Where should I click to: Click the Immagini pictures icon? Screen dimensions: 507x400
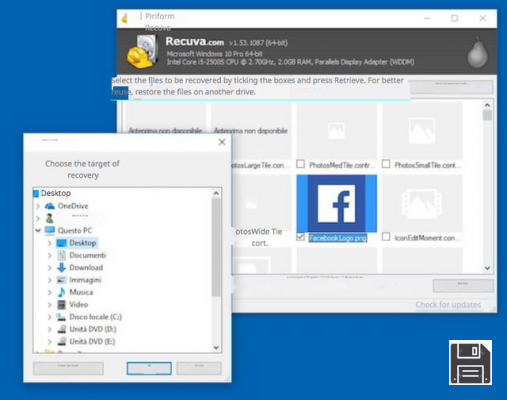tap(61, 280)
